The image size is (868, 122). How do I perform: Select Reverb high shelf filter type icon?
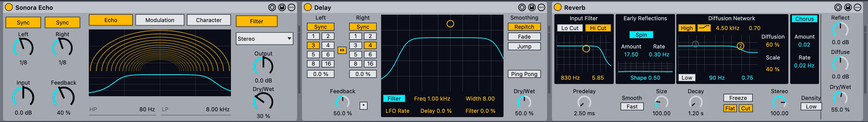704,28
